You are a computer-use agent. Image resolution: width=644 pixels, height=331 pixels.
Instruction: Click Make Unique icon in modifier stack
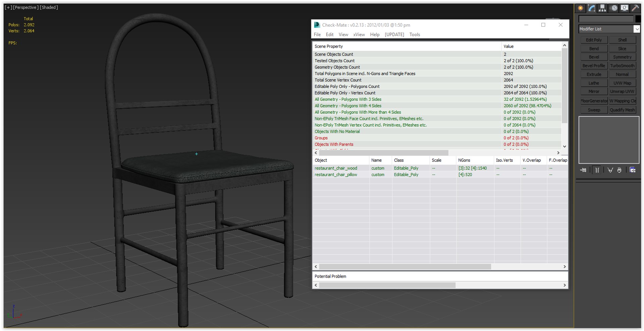[610, 170]
